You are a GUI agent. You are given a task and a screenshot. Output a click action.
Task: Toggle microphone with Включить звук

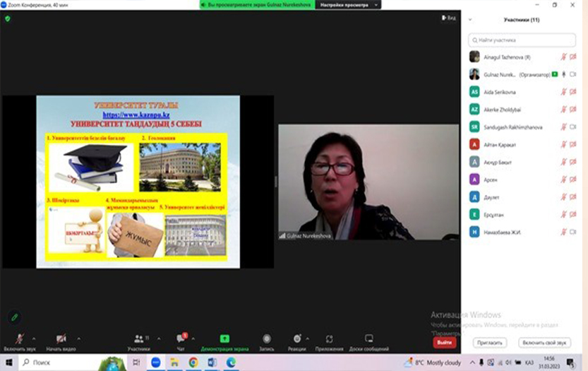pos(19,339)
